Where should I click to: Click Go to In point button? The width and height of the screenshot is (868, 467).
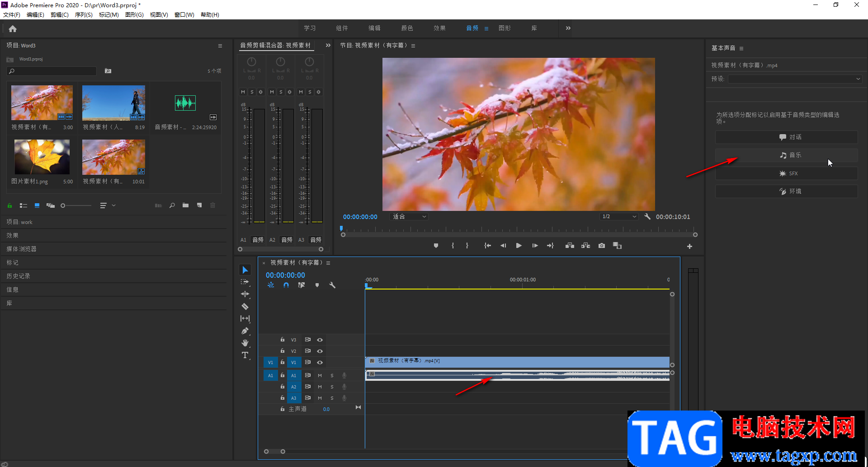click(487, 246)
